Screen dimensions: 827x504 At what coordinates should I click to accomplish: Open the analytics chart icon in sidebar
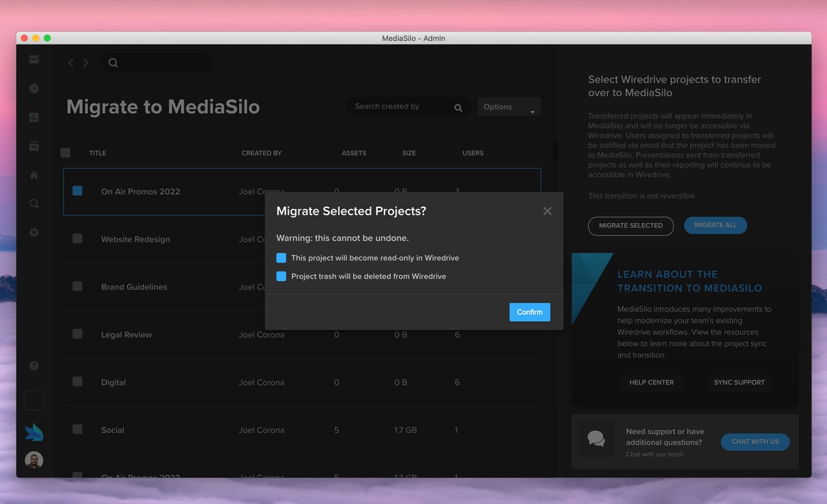coord(34,118)
